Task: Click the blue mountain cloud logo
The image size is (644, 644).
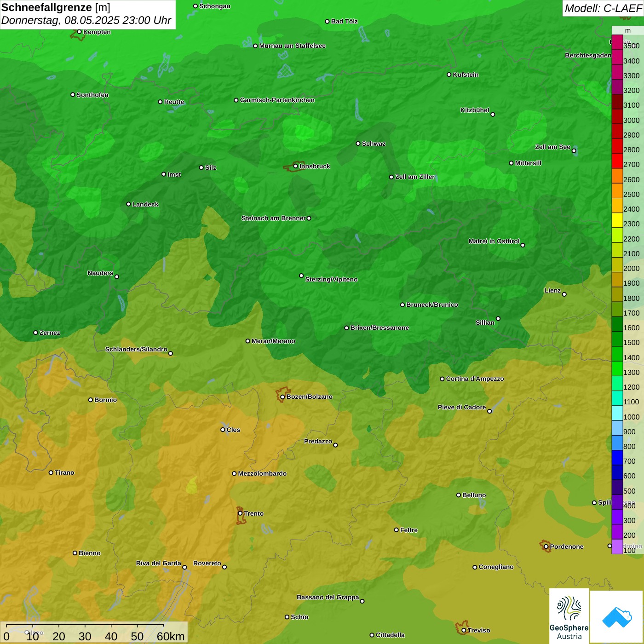Action: click(x=617, y=617)
